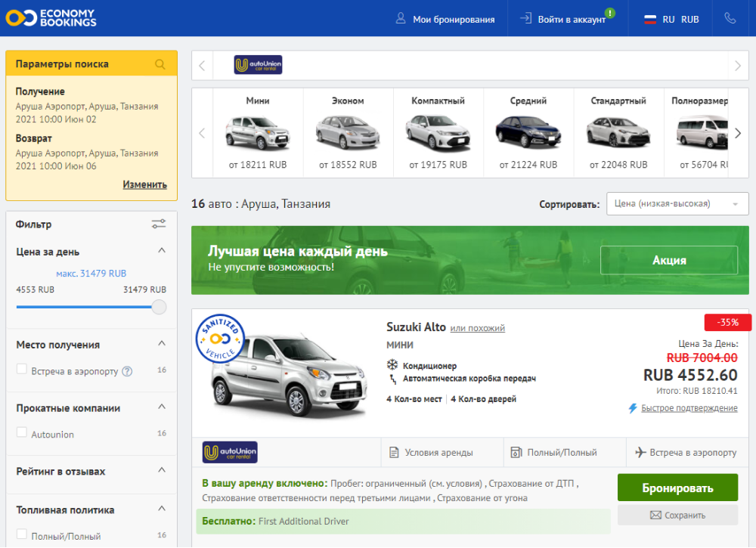Click the green Лучшая цена каждый день banner
The width and height of the screenshot is (756, 548).
[470, 260]
